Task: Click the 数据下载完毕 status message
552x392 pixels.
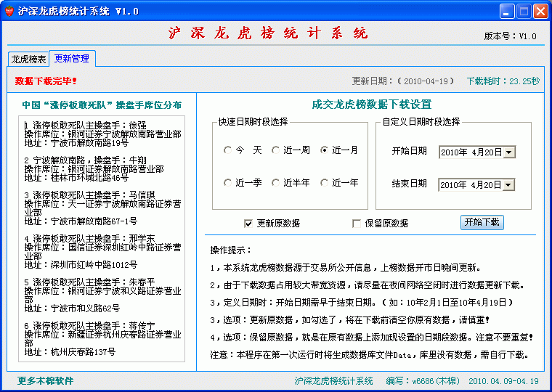Action: pyautogui.click(x=46, y=81)
